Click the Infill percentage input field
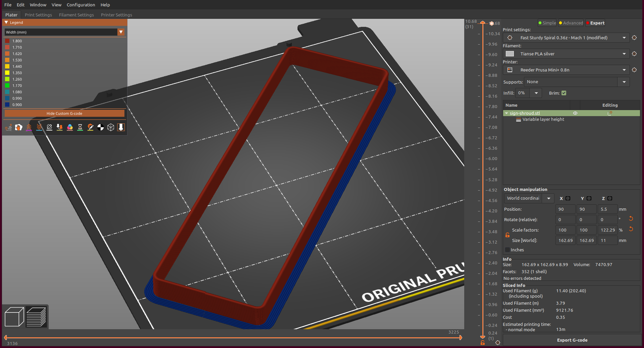 522,93
